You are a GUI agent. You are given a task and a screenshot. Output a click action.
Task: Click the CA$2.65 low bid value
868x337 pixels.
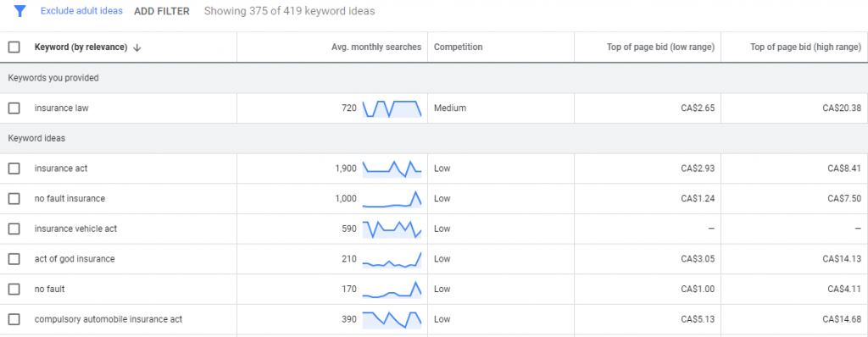coord(698,108)
